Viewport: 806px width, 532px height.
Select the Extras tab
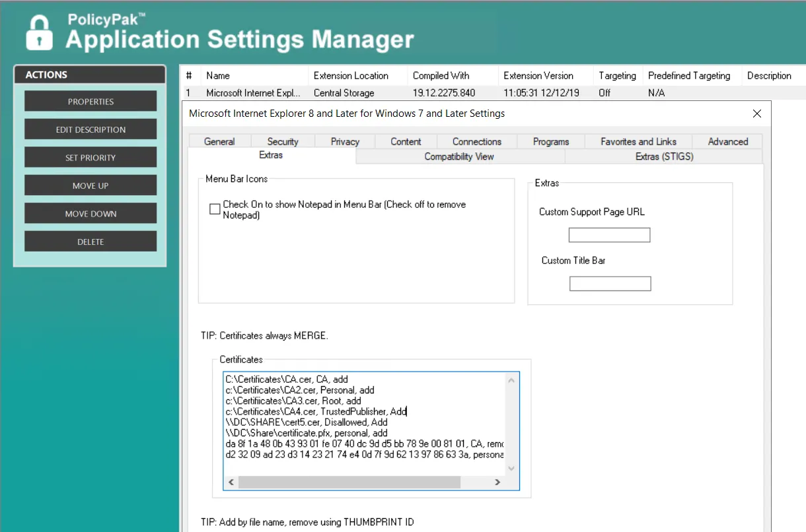271,155
